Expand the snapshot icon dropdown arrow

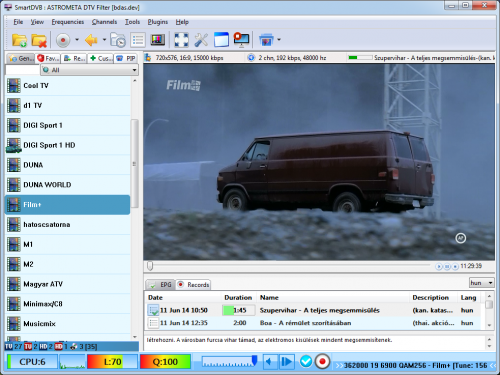pyautogui.click(x=279, y=40)
